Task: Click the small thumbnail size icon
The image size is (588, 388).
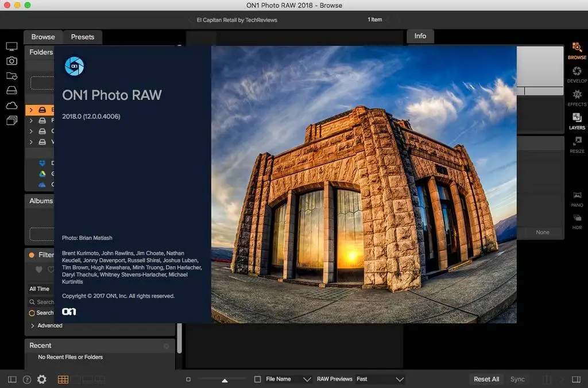Action: pyautogui.click(x=188, y=379)
